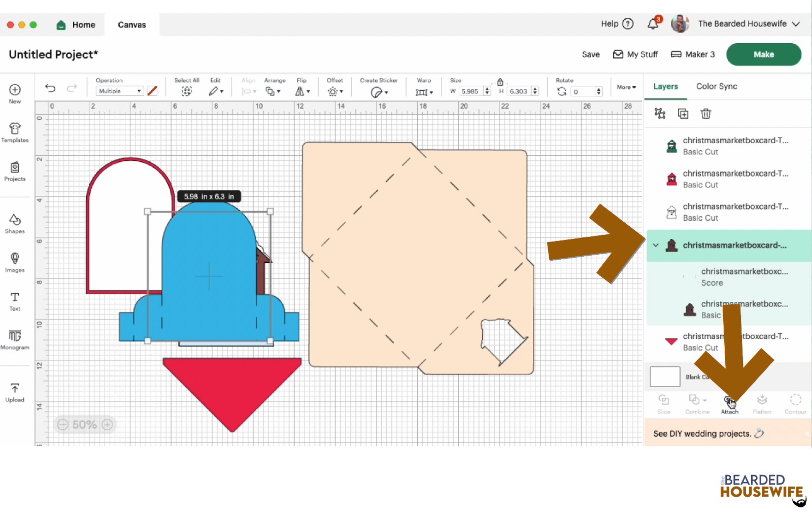The width and height of the screenshot is (812, 516).
Task: Switch to the Canvas tab
Action: [x=132, y=24]
